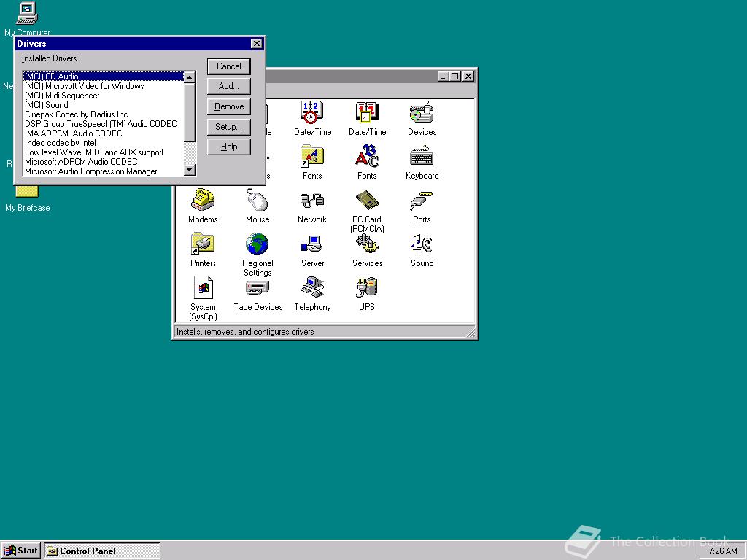Open the Date/Time icon with yellow square clock

point(367,112)
